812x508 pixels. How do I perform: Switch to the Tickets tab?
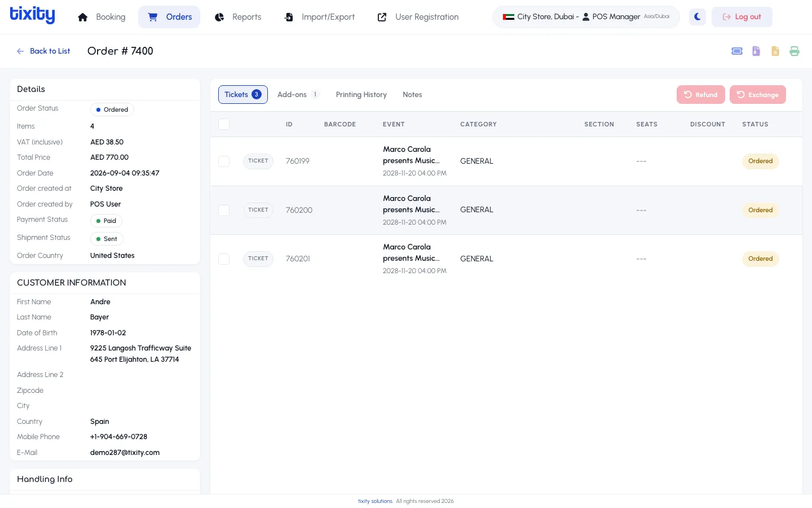point(243,95)
